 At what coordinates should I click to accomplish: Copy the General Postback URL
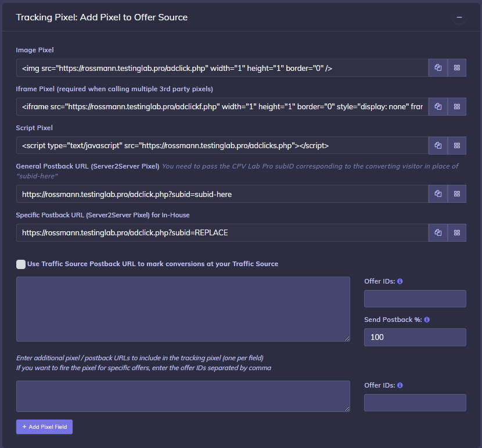click(438, 193)
